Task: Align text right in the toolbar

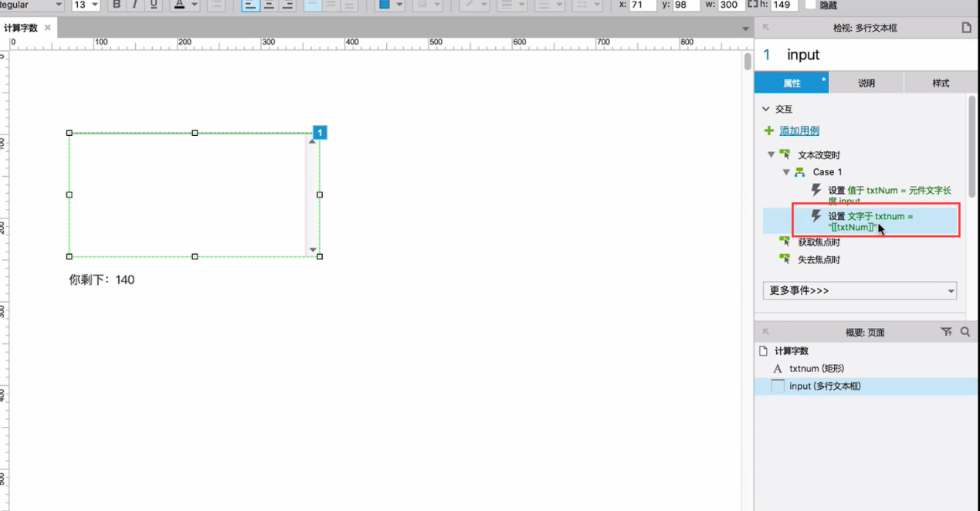Action: click(287, 5)
